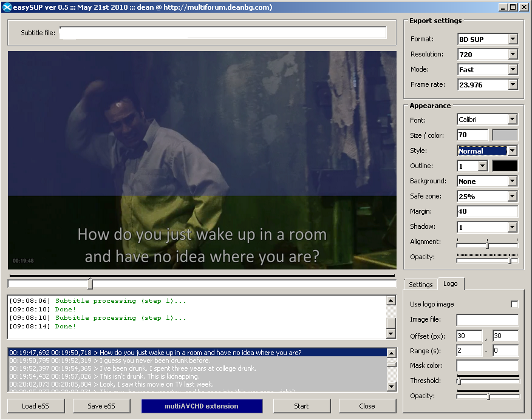
Task: Open the Font dropdown showing Calibri
Action: click(x=512, y=120)
